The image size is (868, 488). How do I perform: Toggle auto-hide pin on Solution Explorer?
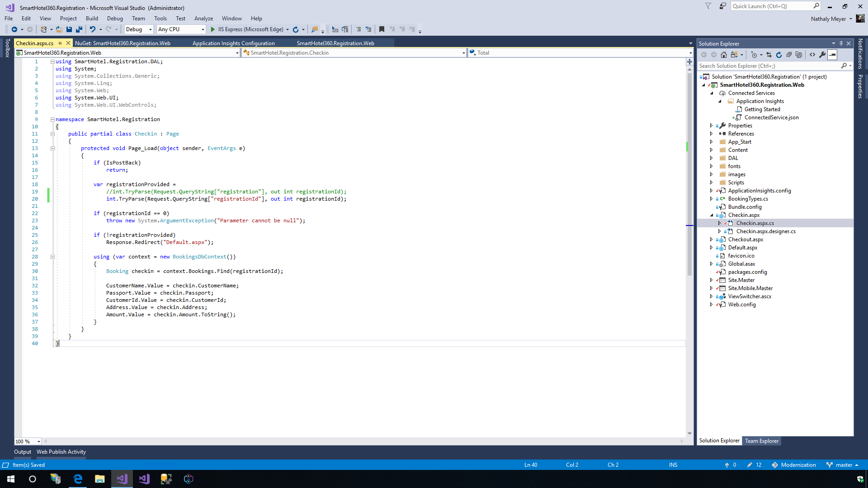point(841,43)
